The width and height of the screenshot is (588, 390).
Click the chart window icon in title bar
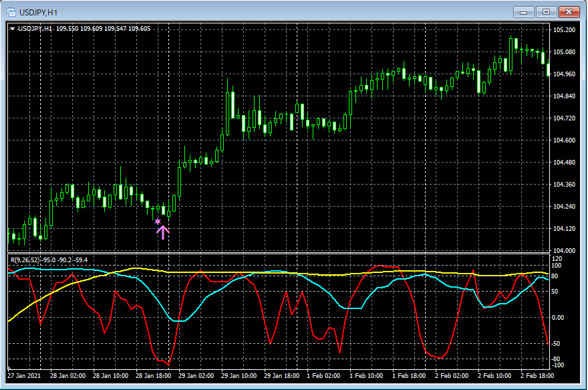11,11
